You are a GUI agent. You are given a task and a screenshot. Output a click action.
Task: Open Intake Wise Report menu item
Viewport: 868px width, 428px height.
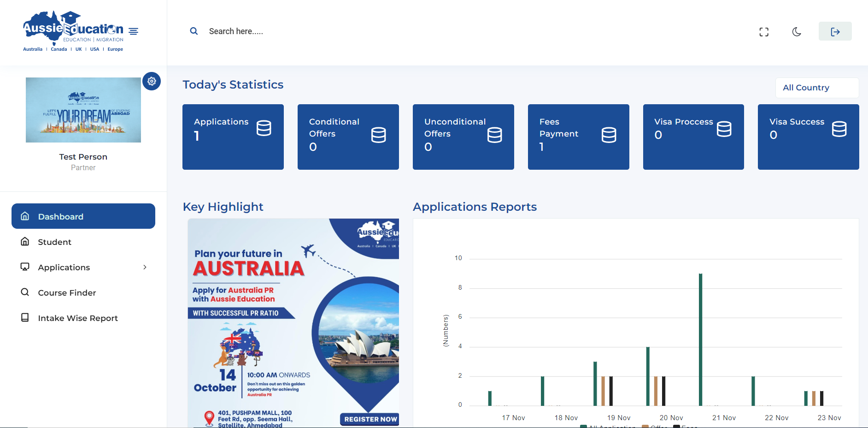(x=77, y=318)
